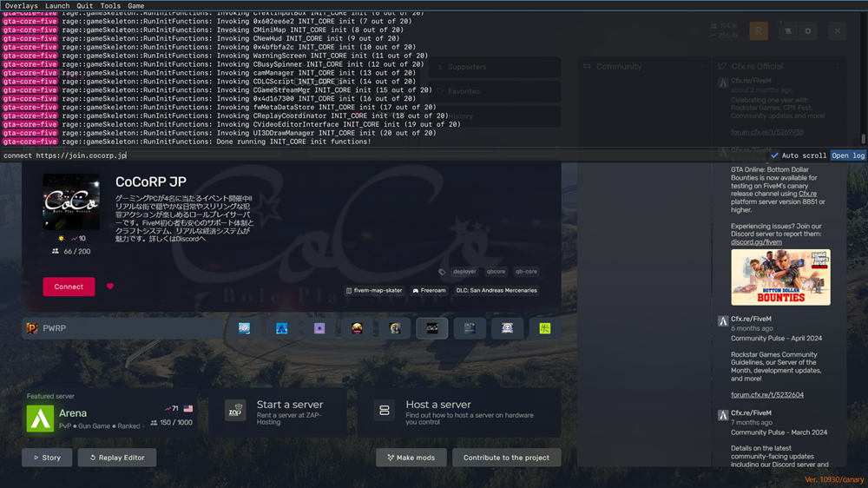Open Host a server card
The image size is (868, 488).
pyautogui.click(x=459, y=412)
